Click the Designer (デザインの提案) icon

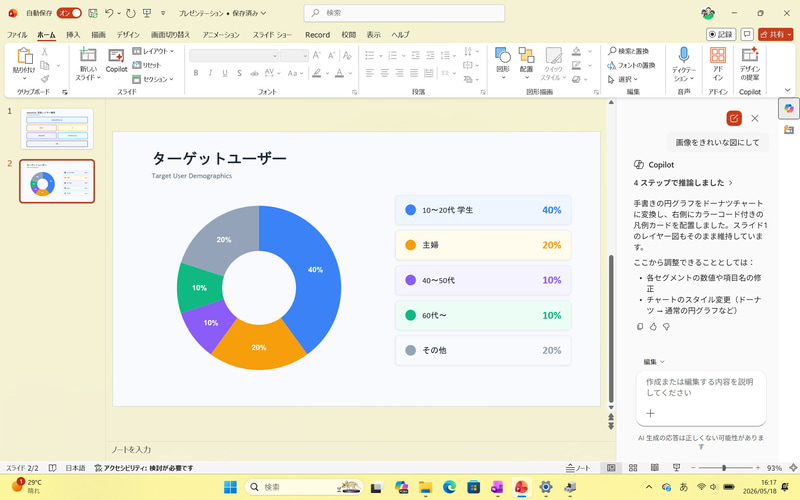coord(750,55)
